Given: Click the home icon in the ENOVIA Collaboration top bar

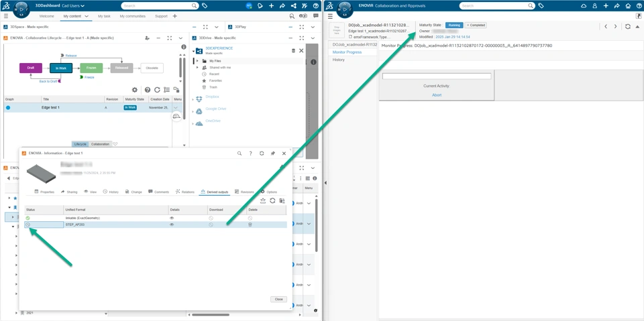Looking at the screenshot, I should (x=628, y=6).
